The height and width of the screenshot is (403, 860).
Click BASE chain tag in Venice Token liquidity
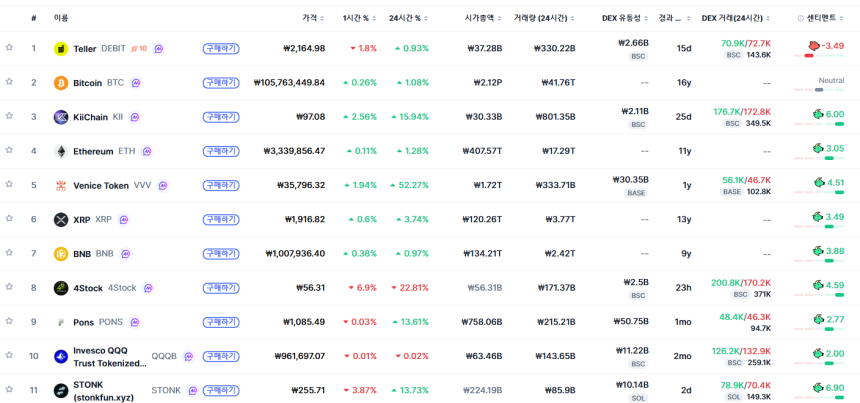pos(637,193)
